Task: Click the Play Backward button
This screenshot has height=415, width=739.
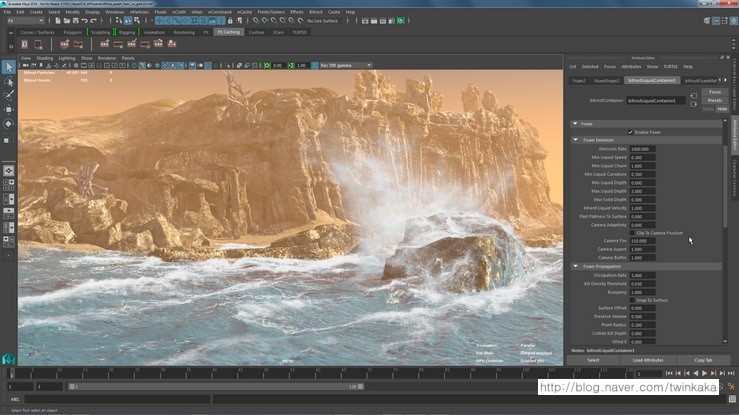Action: coord(696,373)
